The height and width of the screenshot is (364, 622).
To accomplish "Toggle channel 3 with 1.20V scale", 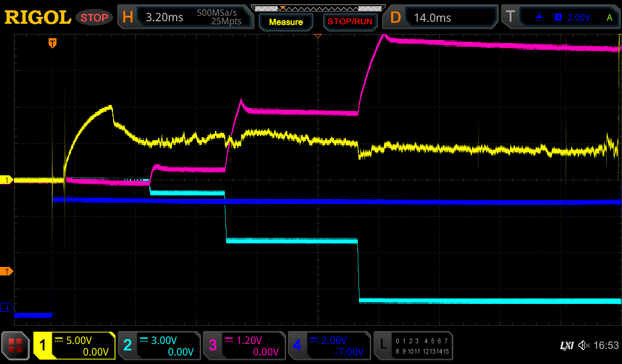I will pyautogui.click(x=244, y=346).
